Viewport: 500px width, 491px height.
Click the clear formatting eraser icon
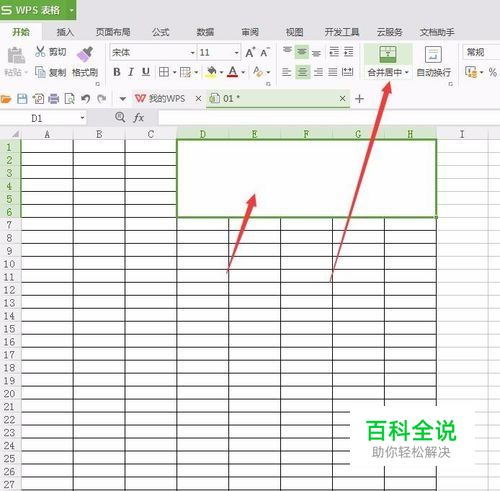point(258,72)
